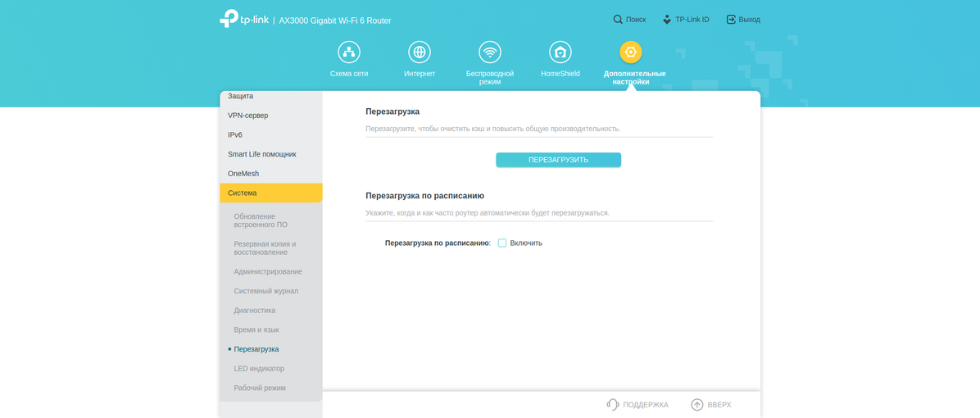
Task: Collapse the Система section in sidebar
Action: pos(270,193)
